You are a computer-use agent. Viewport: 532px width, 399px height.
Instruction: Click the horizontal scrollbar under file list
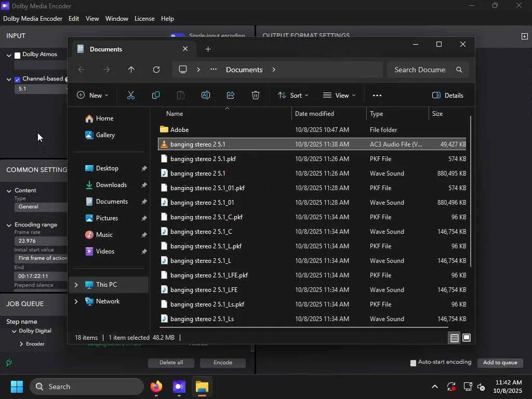pyautogui.click(x=304, y=327)
